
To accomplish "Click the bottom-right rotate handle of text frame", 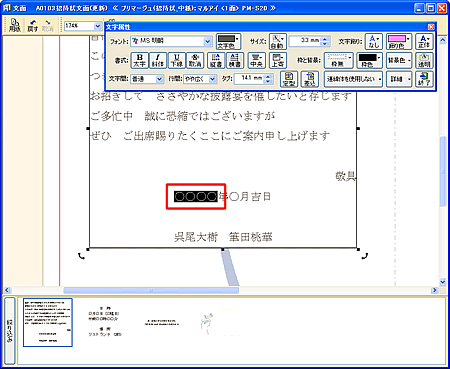I will [365, 256].
